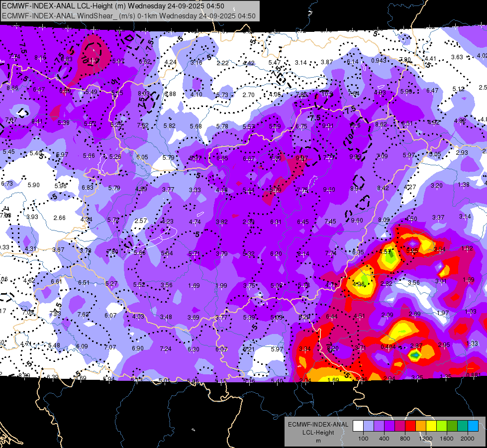The image size is (487, 448).
Task: Click the wind shear value '6.90'
Action: (138, 348)
